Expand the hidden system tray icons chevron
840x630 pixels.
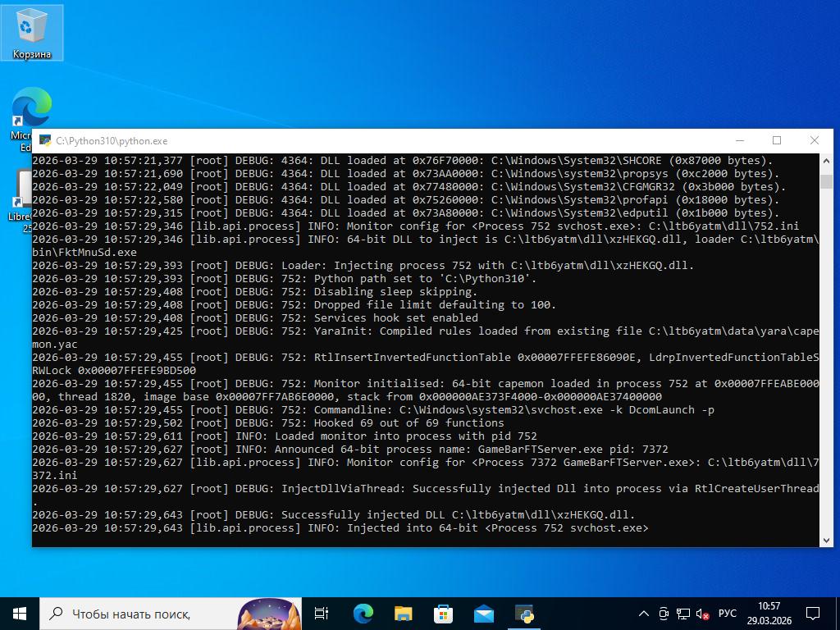645,614
